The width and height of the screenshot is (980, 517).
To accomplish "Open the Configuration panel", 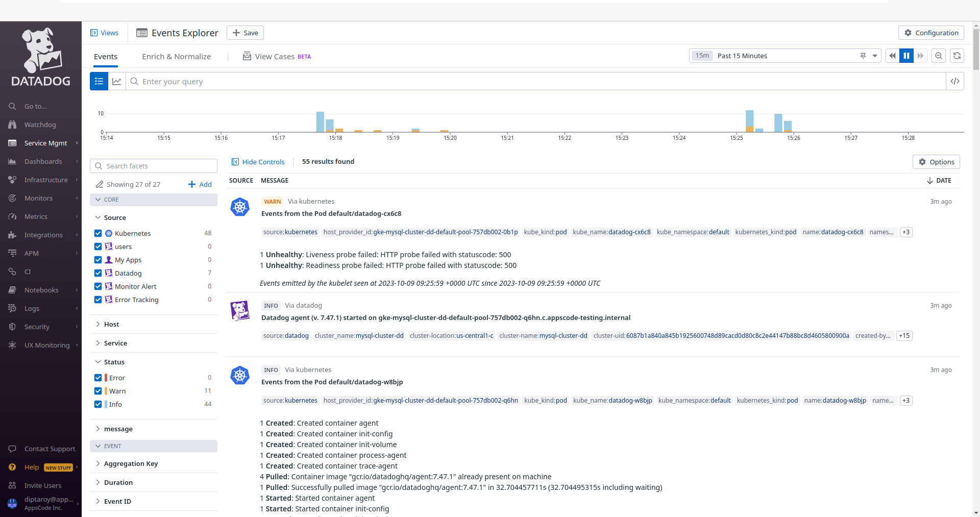I will point(930,32).
